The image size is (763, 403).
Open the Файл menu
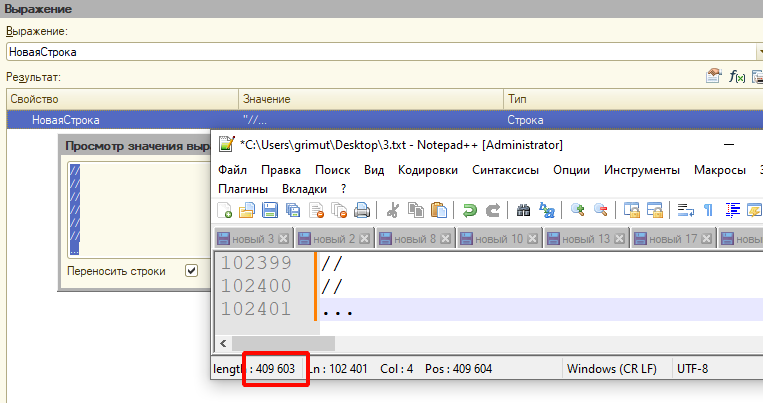click(232, 170)
